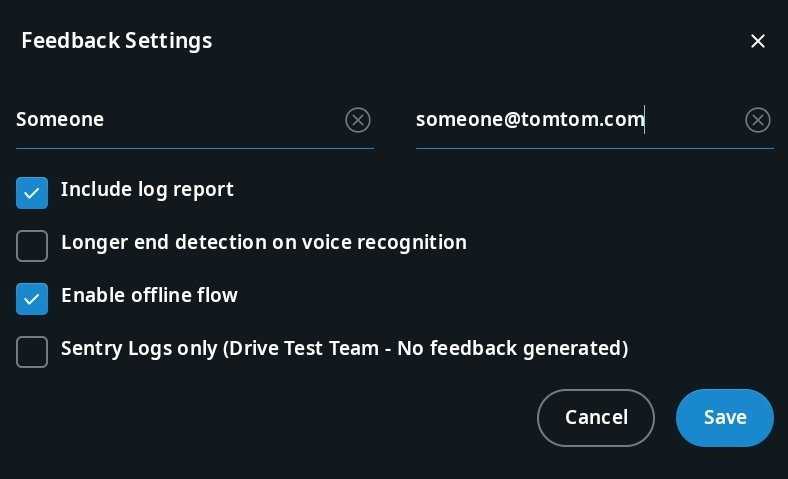The height and width of the screenshot is (479, 788).
Task: Close the Feedback Settings dialog with X
Action: click(758, 41)
